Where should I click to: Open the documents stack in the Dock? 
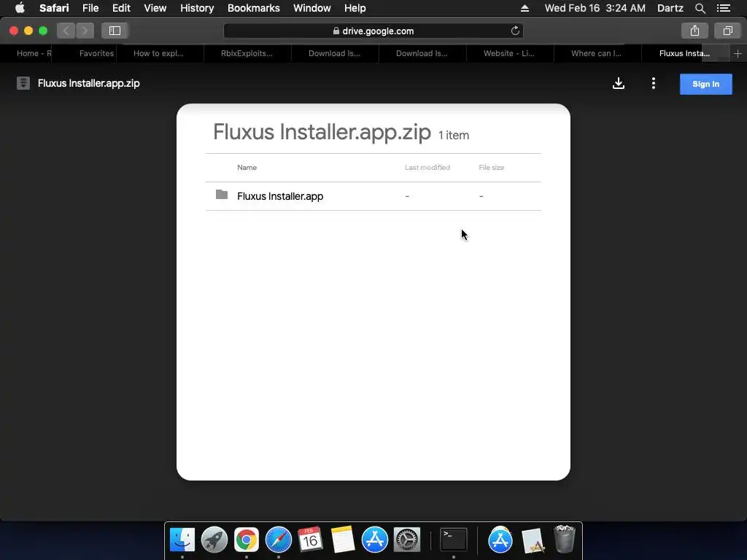(533, 540)
